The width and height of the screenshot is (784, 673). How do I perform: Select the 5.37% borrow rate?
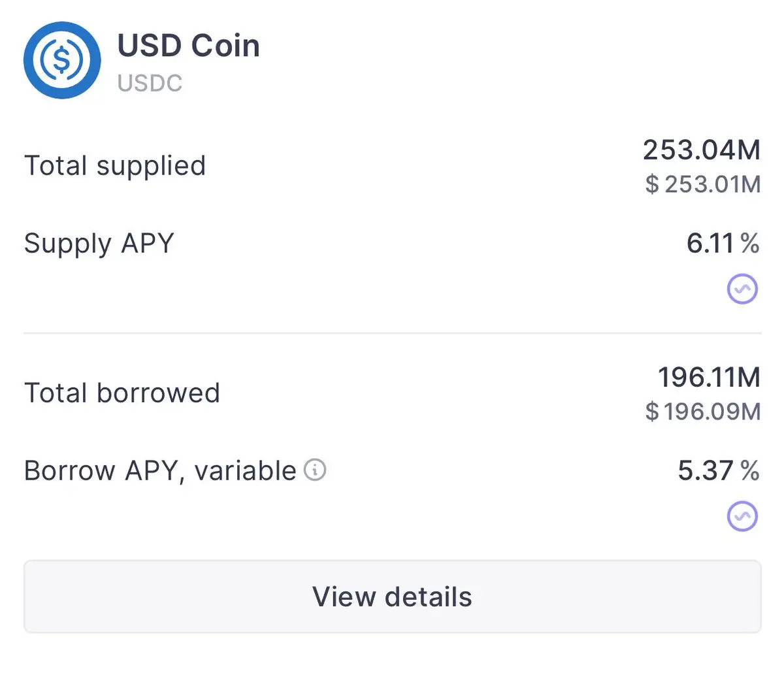719,470
